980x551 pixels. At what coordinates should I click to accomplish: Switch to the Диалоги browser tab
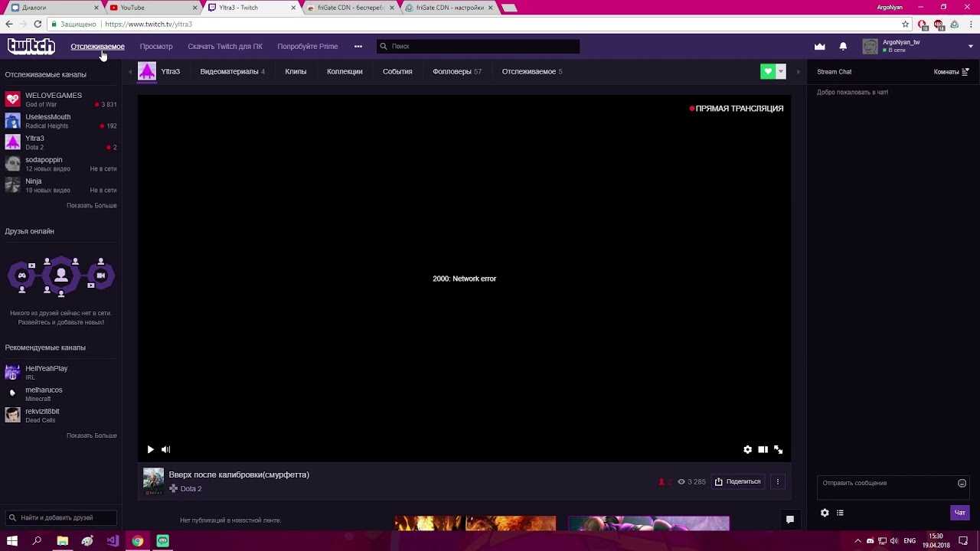54,8
